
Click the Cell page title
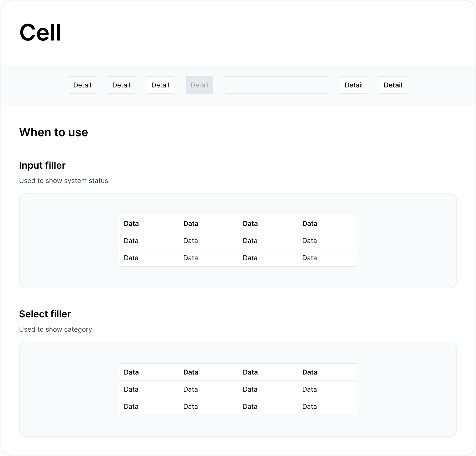[40, 32]
